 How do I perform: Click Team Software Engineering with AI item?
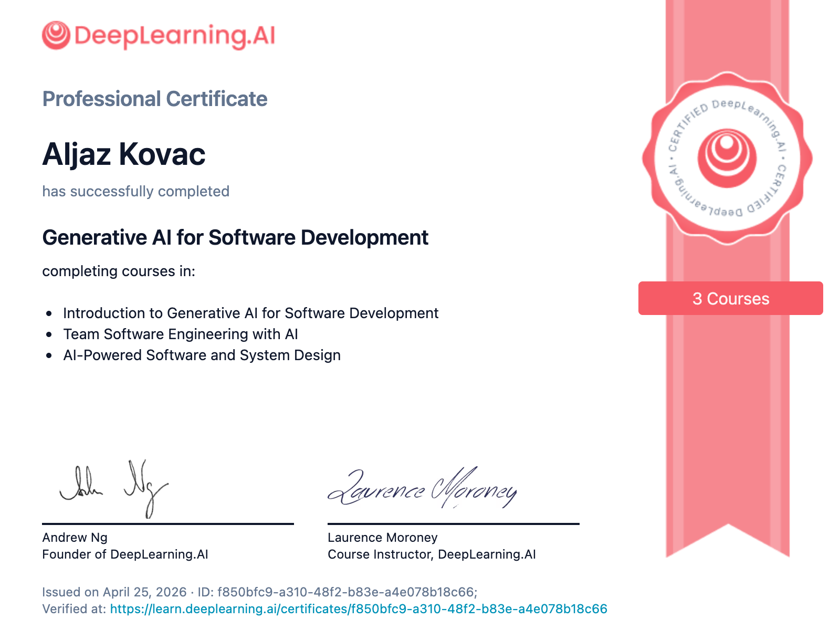[x=181, y=334]
